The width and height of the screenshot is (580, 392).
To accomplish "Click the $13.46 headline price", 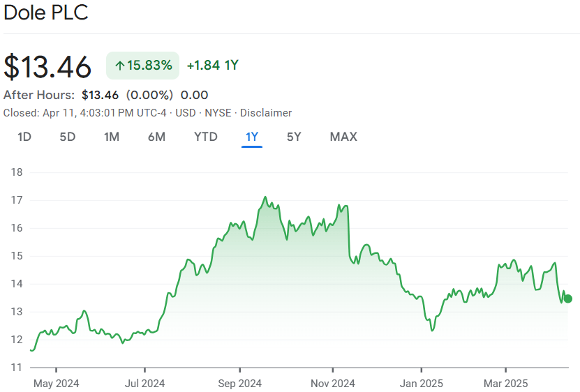I will click(x=47, y=66).
